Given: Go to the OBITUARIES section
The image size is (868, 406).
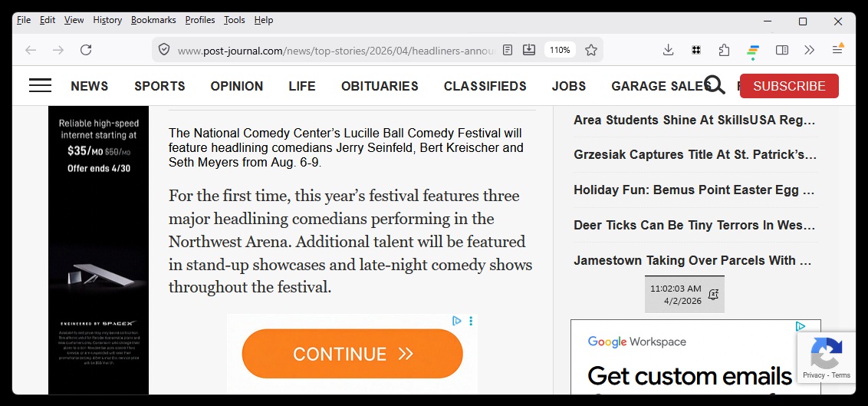Looking at the screenshot, I should [380, 86].
